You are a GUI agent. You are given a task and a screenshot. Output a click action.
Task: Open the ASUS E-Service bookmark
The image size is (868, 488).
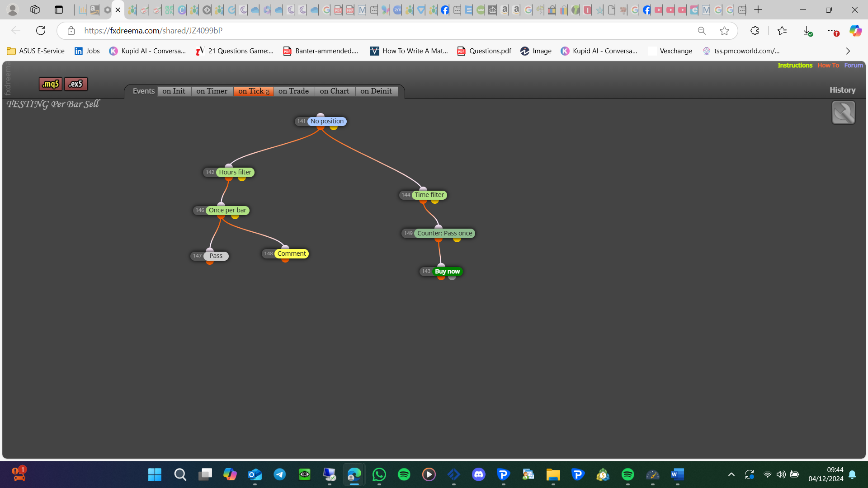(x=36, y=51)
